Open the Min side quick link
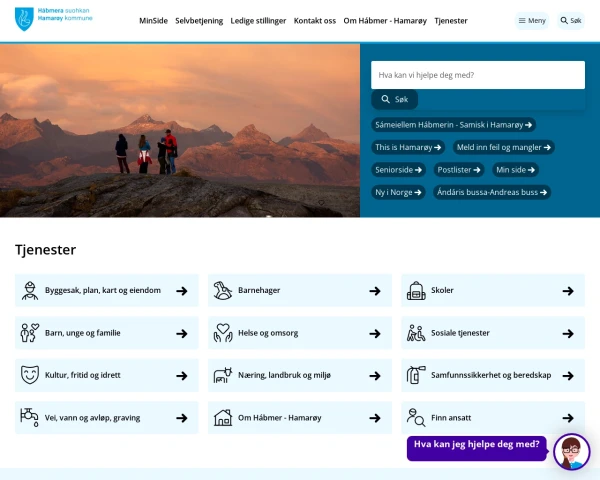 515,170
